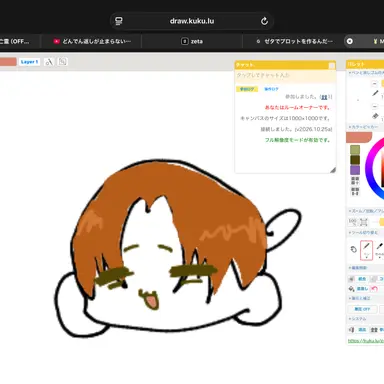Viewport: 384px width, 384px height.
Task: Switch to the YouTube どんでん返し tab
Action: [x=92, y=41]
